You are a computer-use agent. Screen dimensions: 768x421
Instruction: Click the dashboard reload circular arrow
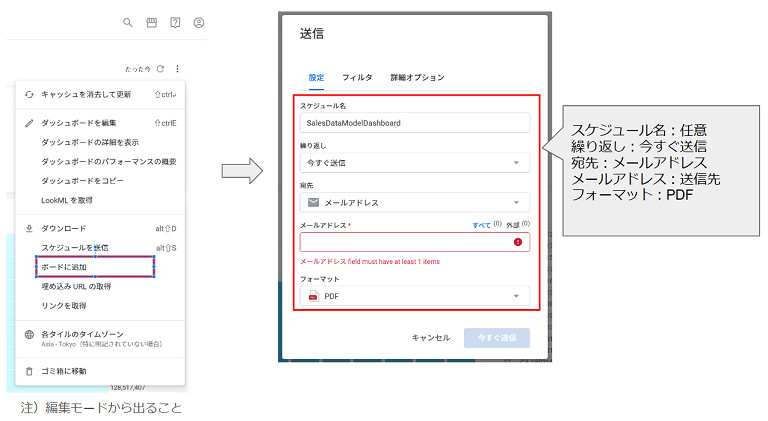click(x=160, y=69)
